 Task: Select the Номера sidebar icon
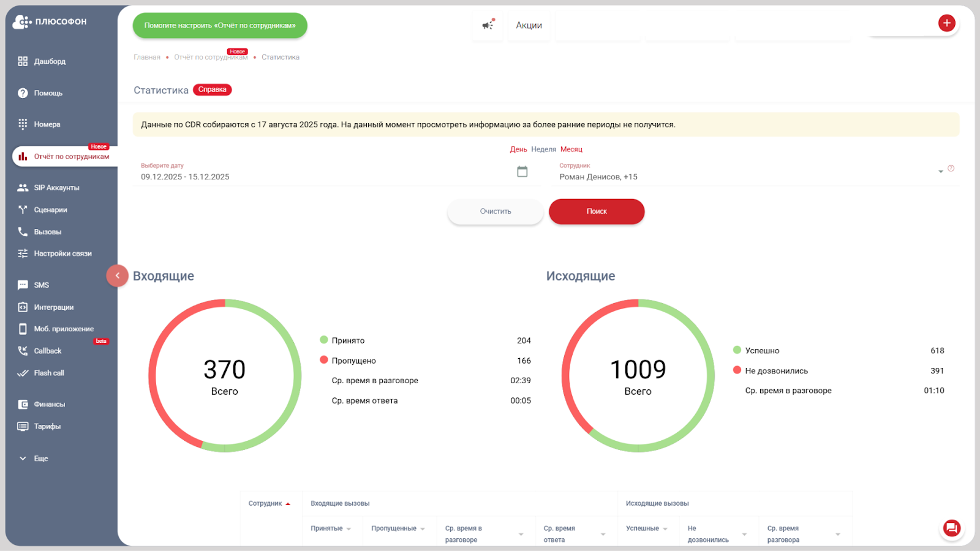tap(46, 124)
